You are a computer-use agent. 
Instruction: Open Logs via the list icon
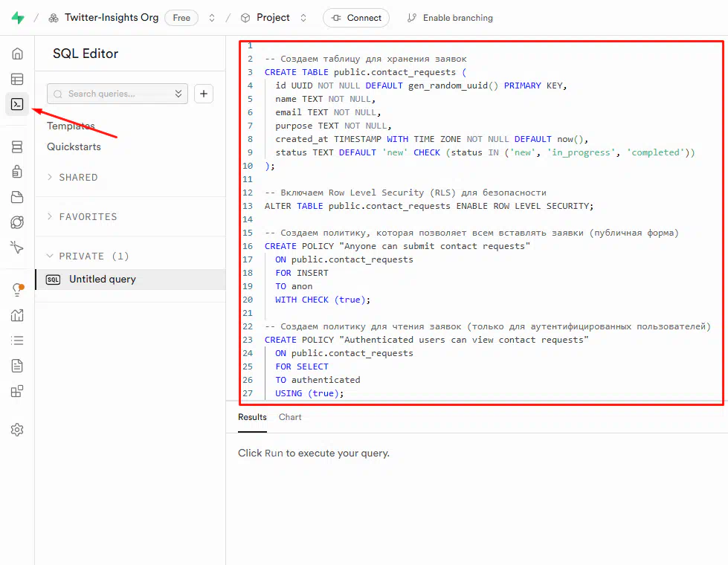pyautogui.click(x=17, y=340)
